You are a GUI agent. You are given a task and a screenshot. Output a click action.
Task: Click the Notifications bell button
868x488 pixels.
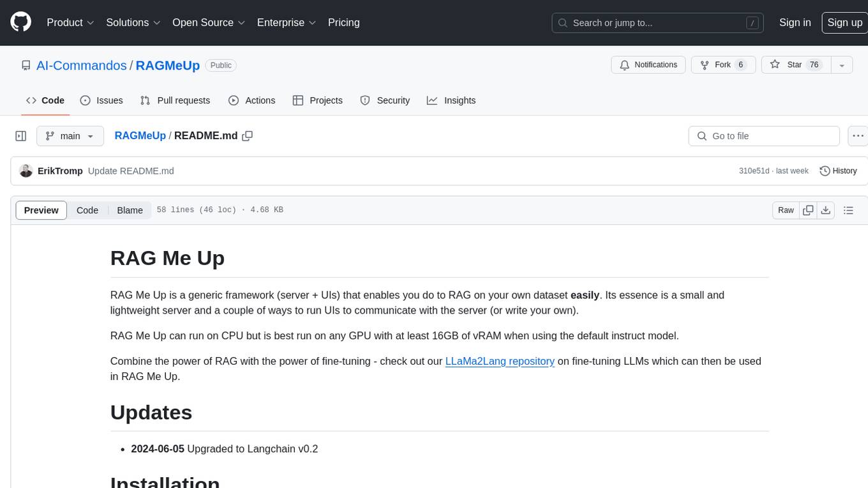pyautogui.click(x=648, y=65)
